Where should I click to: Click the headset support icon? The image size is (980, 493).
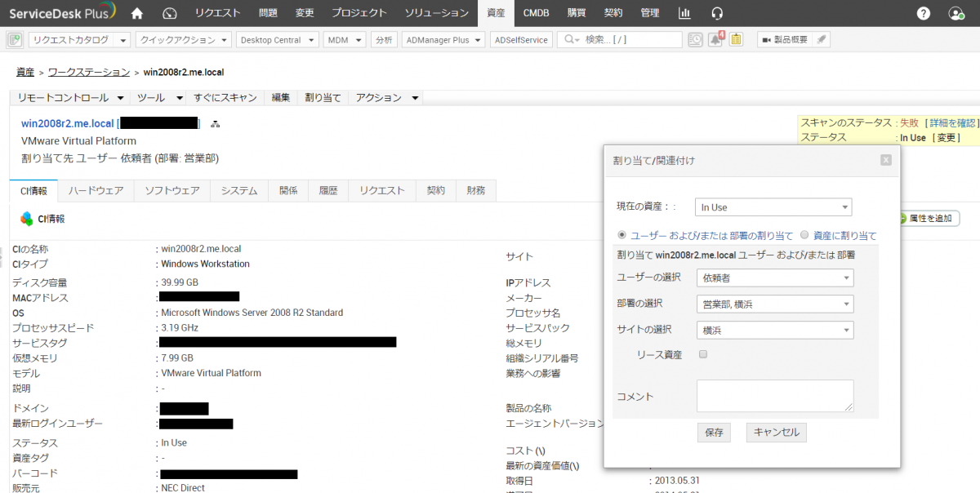click(x=717, y=13)
